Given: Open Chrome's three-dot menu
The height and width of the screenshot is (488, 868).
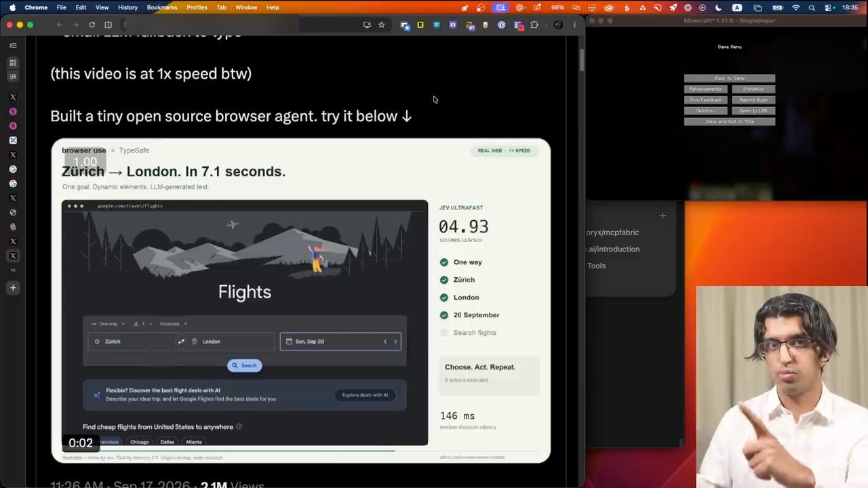Looking at the screenshot, I should [574, 25].
